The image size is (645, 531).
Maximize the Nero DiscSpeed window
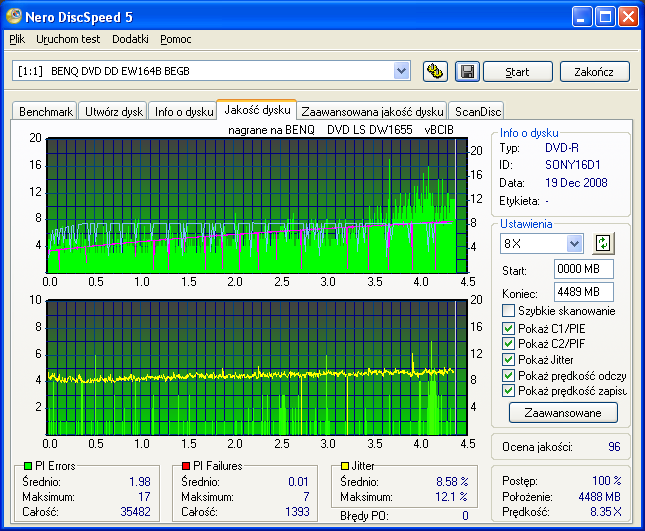pyautogui.click(x=605, y=17)
